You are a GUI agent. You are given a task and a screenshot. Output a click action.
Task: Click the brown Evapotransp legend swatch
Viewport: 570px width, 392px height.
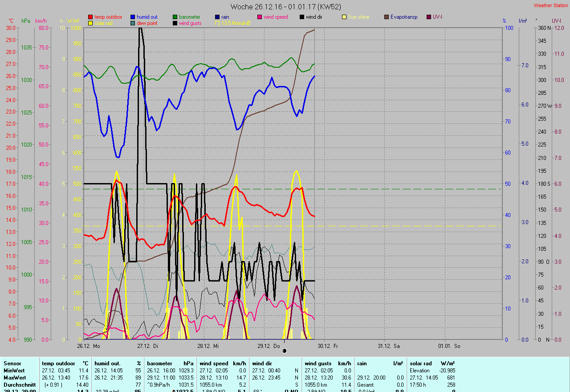[x=387, y=17]
